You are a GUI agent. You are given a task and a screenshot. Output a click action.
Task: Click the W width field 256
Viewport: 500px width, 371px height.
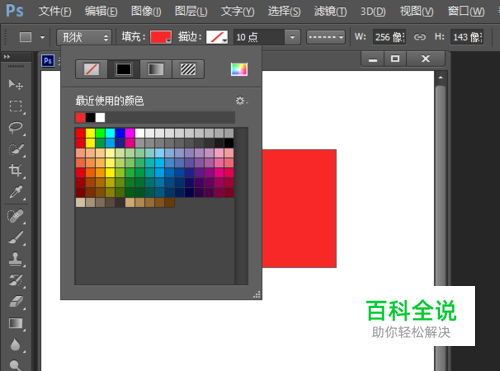tap(389, 37)
